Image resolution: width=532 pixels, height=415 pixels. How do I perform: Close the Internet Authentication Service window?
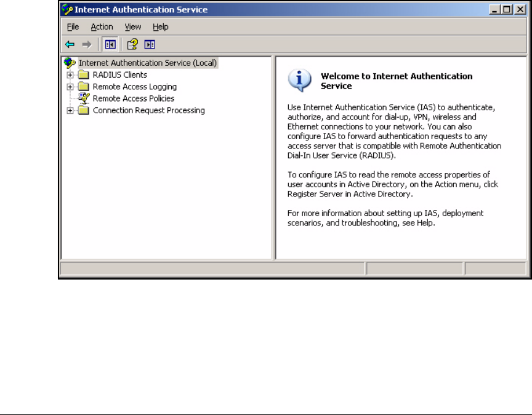click(x=520, y=9)
